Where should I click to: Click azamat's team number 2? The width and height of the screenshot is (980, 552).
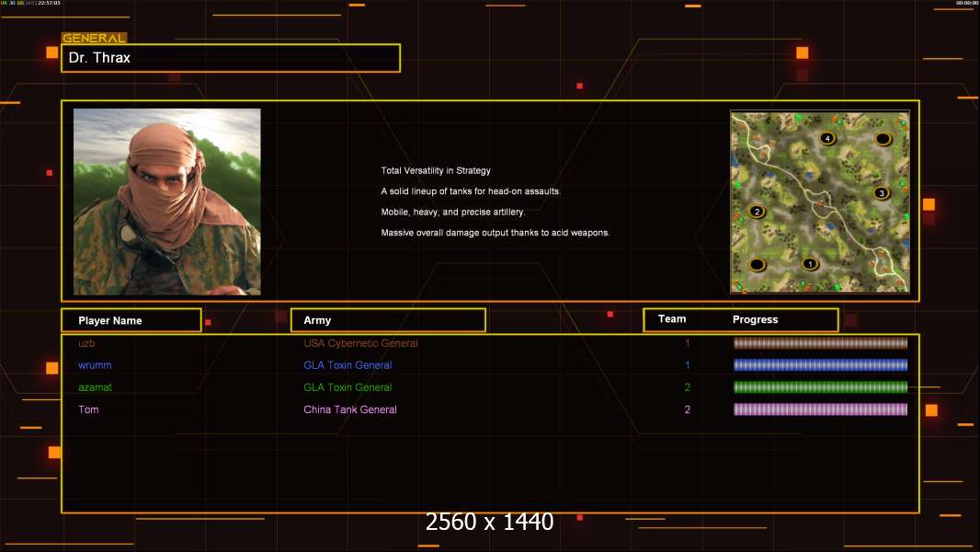pos(687,387)
